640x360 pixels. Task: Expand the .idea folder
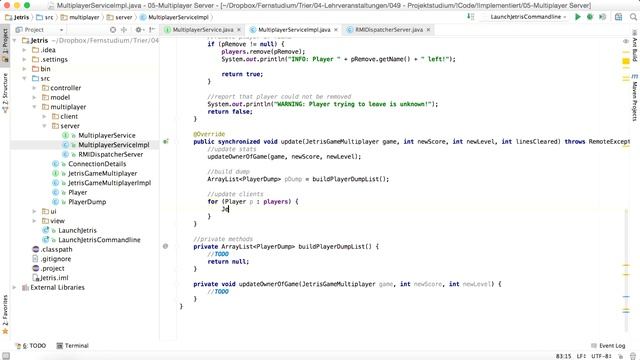pos(24,50)
